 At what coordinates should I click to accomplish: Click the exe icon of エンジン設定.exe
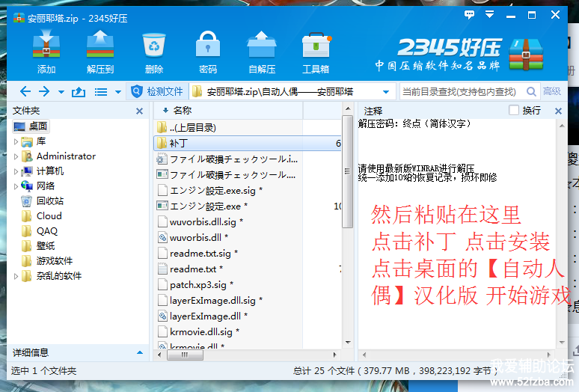[162, 206]
